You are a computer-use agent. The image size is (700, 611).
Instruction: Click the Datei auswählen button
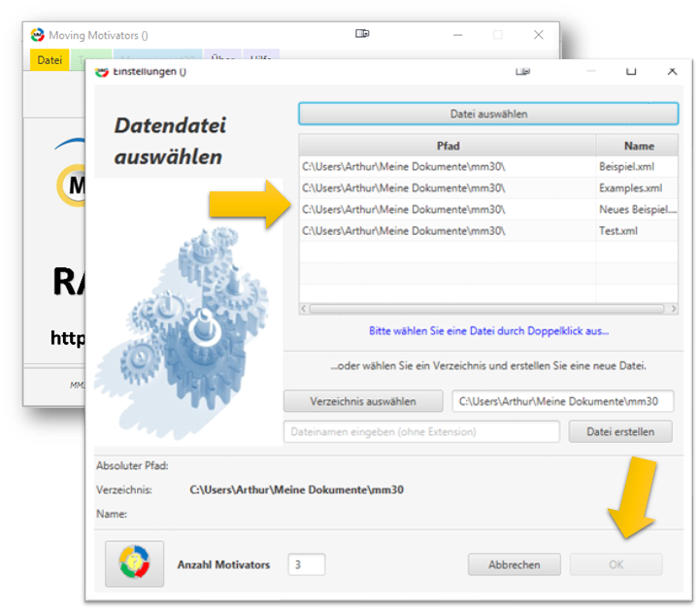click(488, 114)
